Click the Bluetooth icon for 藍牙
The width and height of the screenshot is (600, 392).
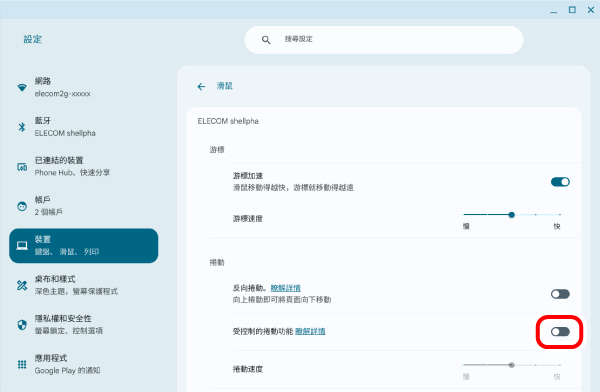click(22, 127)
